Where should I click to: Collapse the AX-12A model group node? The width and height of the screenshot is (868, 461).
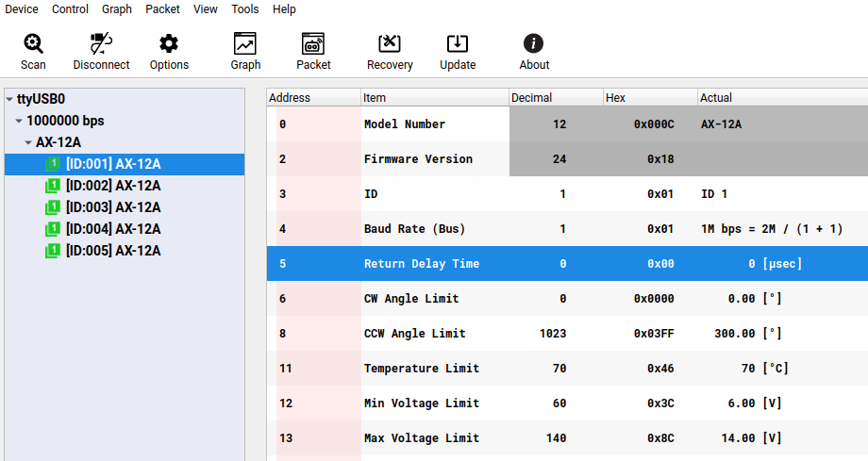tap(28, 142)
